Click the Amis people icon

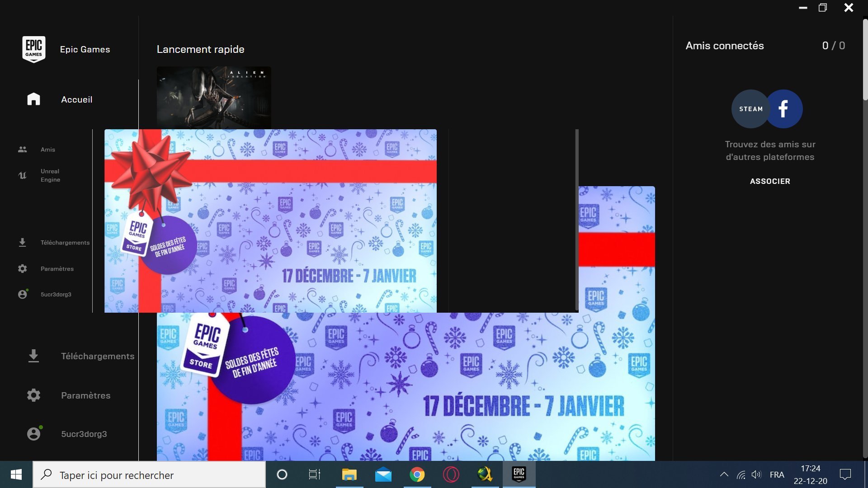(22, 150)
